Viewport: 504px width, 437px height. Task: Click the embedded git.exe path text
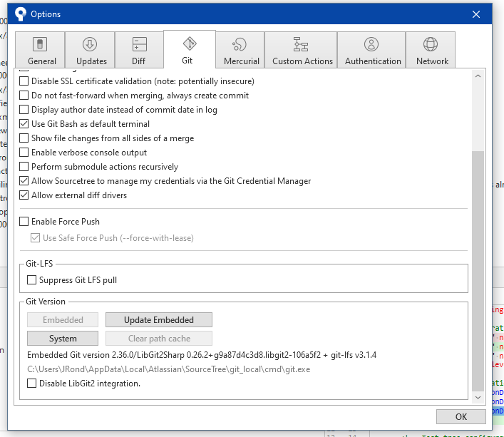coord(169,369)
